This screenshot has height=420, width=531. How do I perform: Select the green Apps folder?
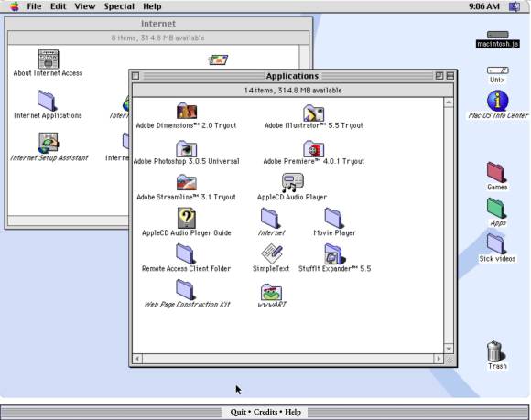pos(496,208)
